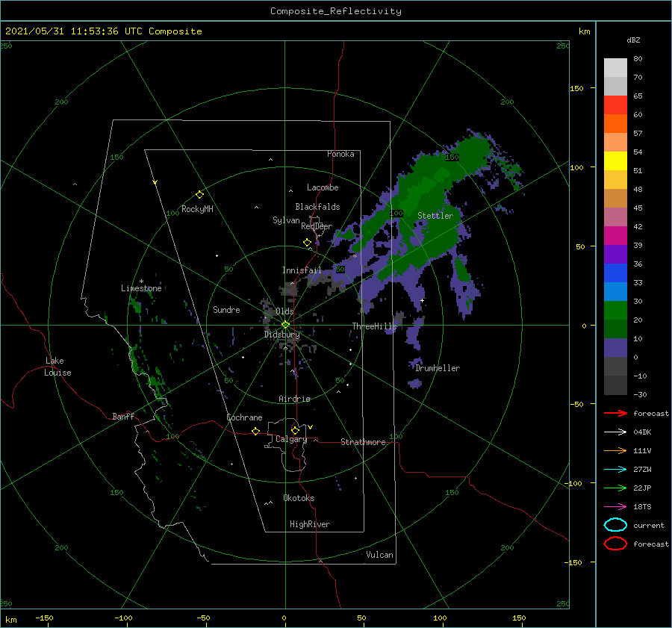Image resolution: width=672 pixels, height=628 pixels.
Task: Click the asterisk marker above Limestone
Action: coord(141,282)
